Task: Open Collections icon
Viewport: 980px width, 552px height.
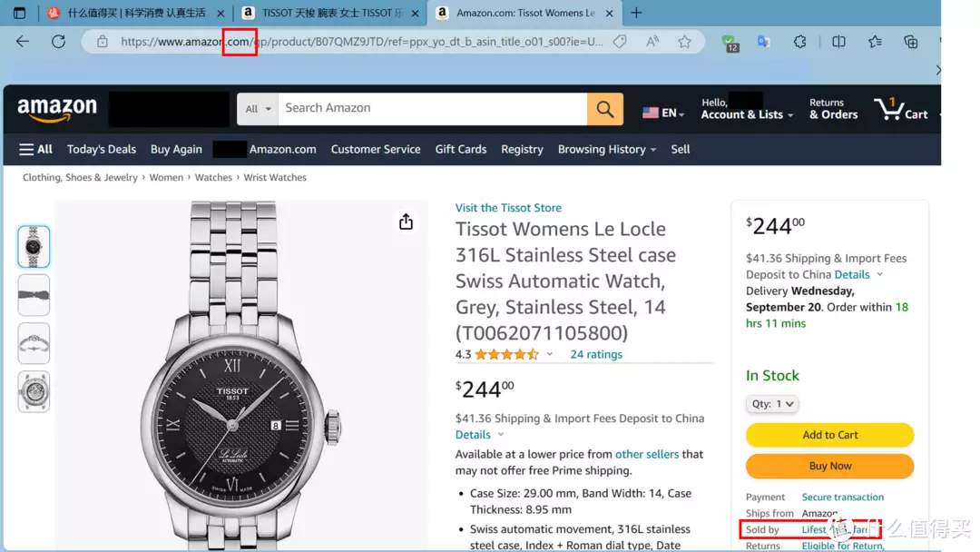Action: tap(911, 42)
